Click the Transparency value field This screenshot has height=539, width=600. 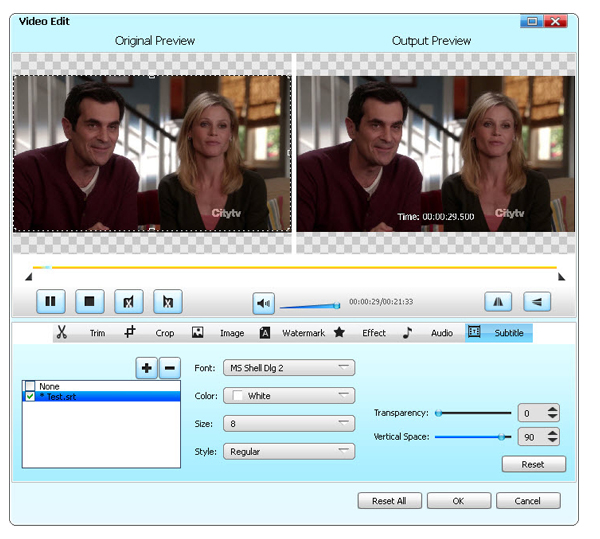532,413
